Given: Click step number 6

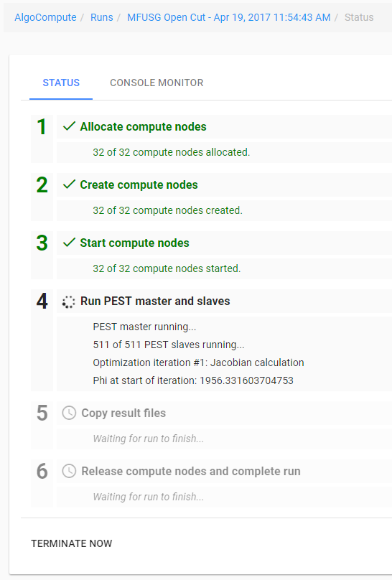Looking at the screenshot, I should 42,471.
